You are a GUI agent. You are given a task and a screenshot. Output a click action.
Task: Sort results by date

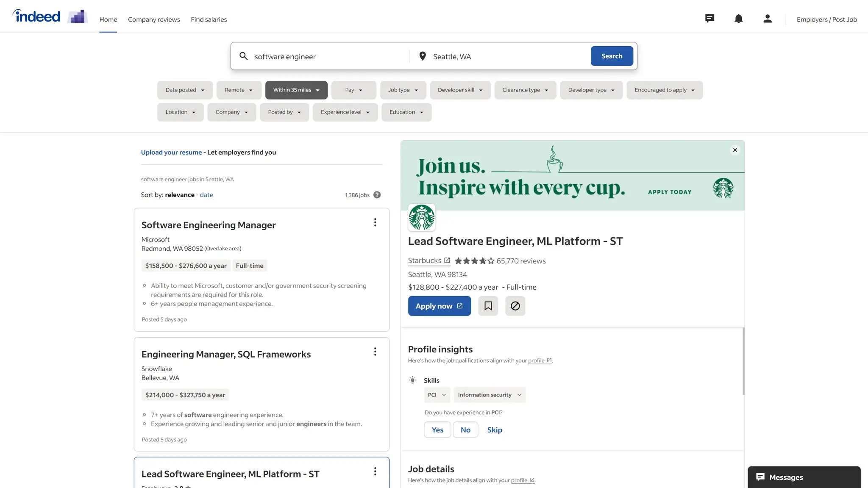click(x=206, y=195)
